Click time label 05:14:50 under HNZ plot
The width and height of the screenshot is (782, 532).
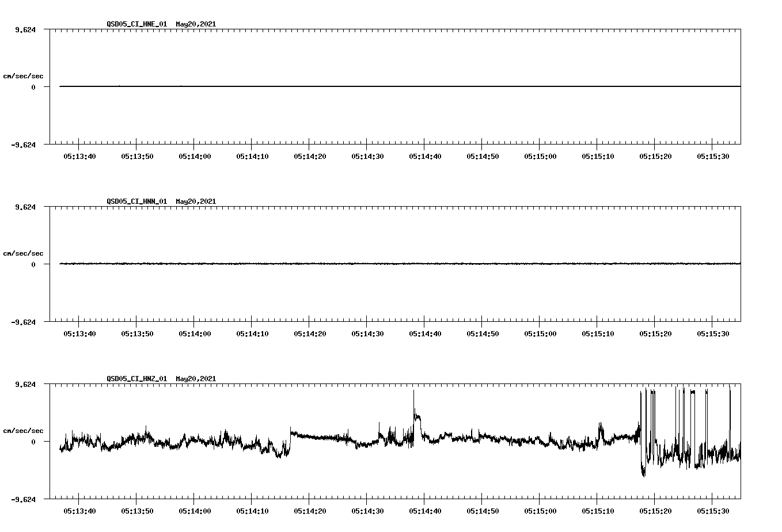[x=483, y=511]
